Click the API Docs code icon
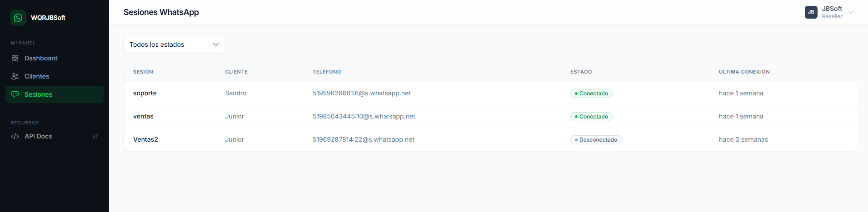868x212 pixels. coord(15,136)
